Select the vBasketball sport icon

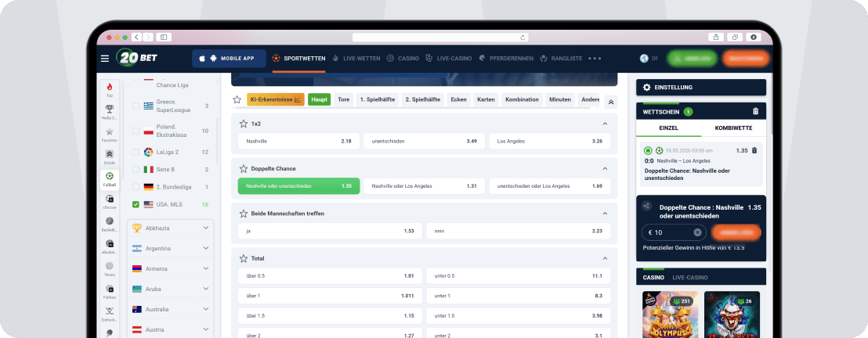(x=110, y=243)
